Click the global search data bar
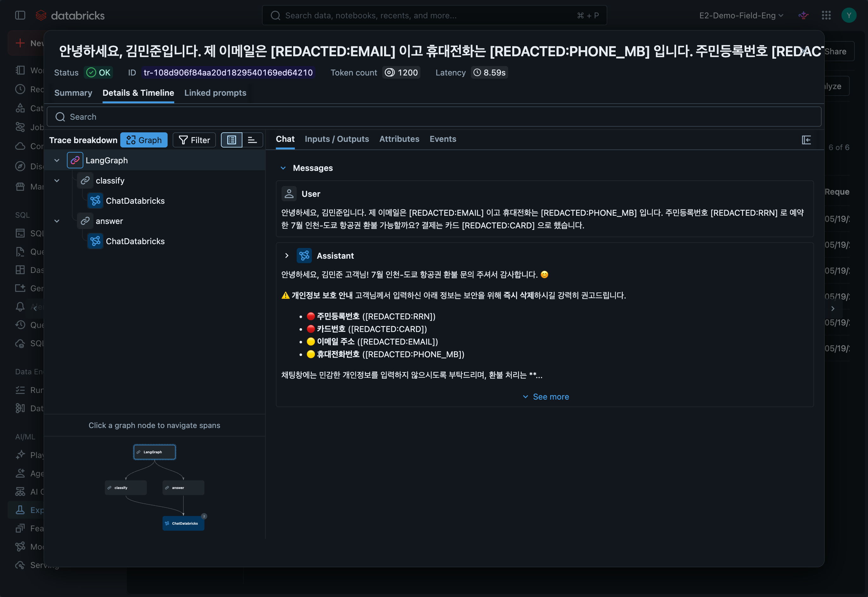The width and height of the screenshot is (868, 597). point(434,15)
